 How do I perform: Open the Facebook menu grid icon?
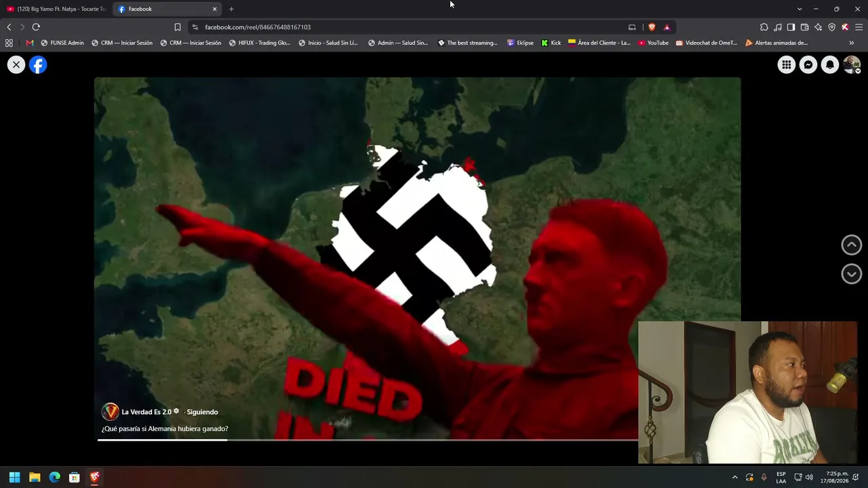coord(787,64)
